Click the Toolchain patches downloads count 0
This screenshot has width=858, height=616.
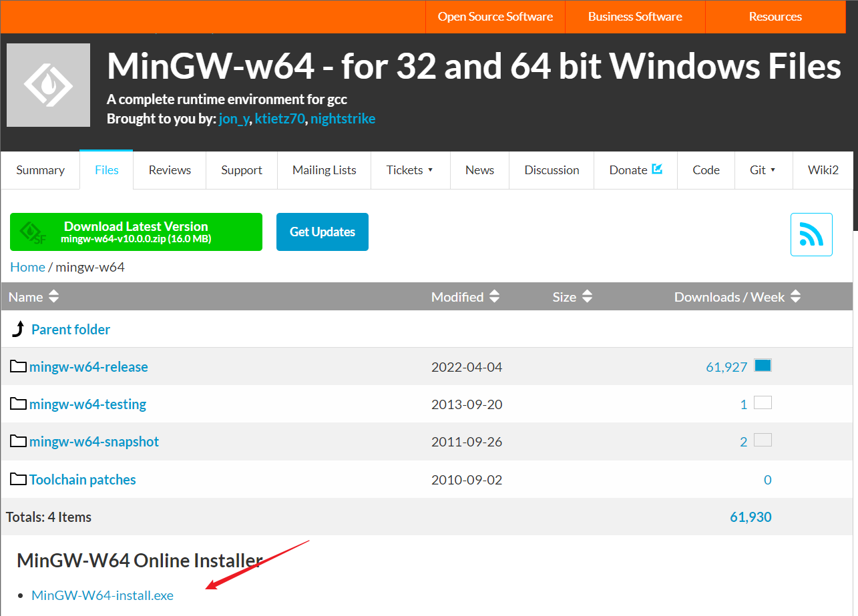(x=768, y=479)
